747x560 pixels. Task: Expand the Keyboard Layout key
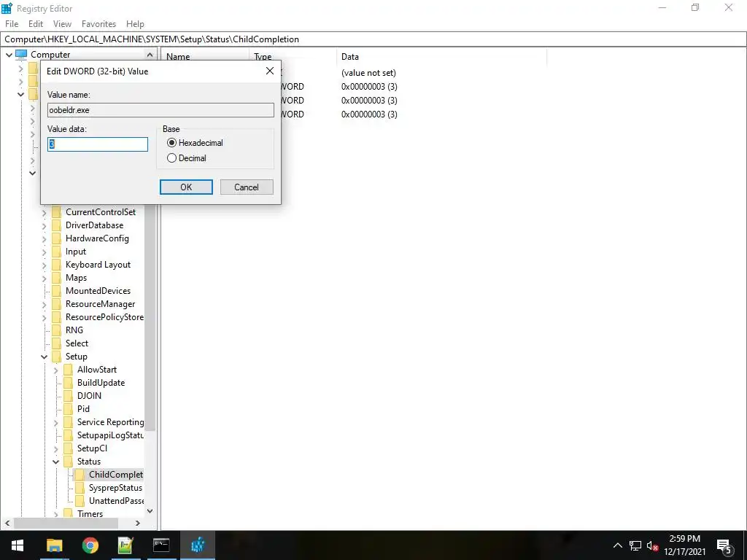[44, 265]
